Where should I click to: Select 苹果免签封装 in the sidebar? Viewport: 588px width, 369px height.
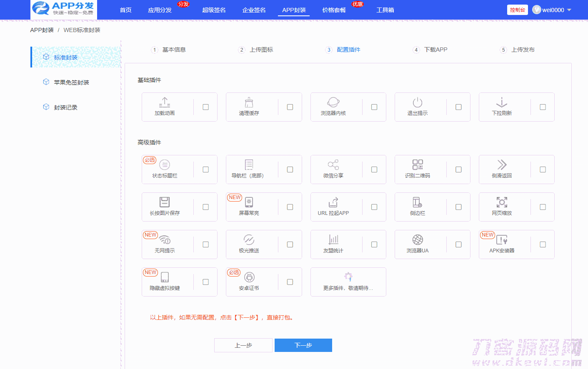tap(71, 82)
